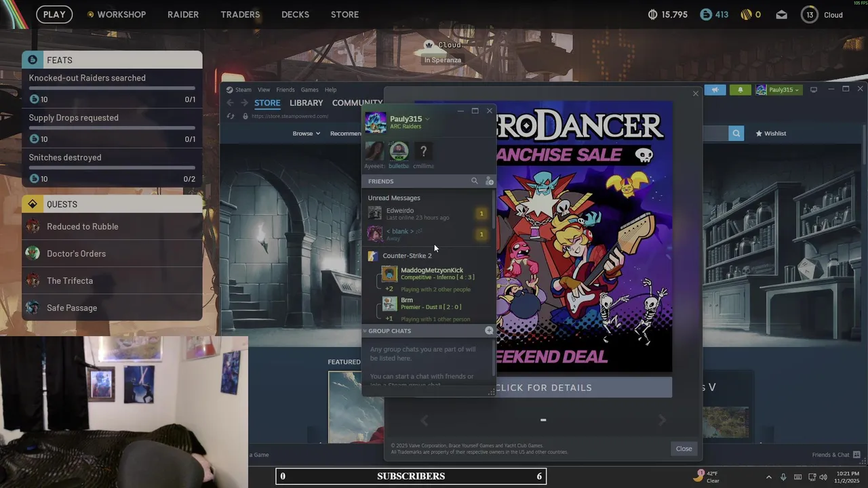Image resolution: width=868 pixels, height=488 pixels.
Task: Click the Snitches destroyed feat
Action: click(112, 168)
